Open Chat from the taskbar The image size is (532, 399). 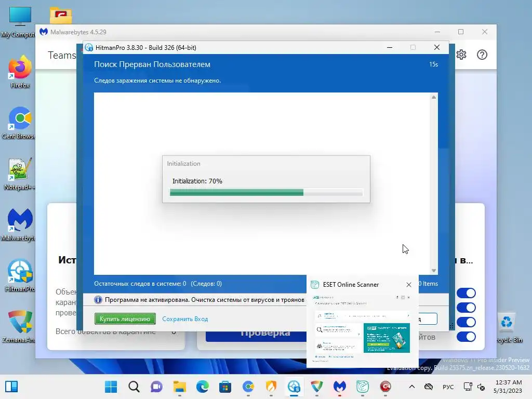156,387
